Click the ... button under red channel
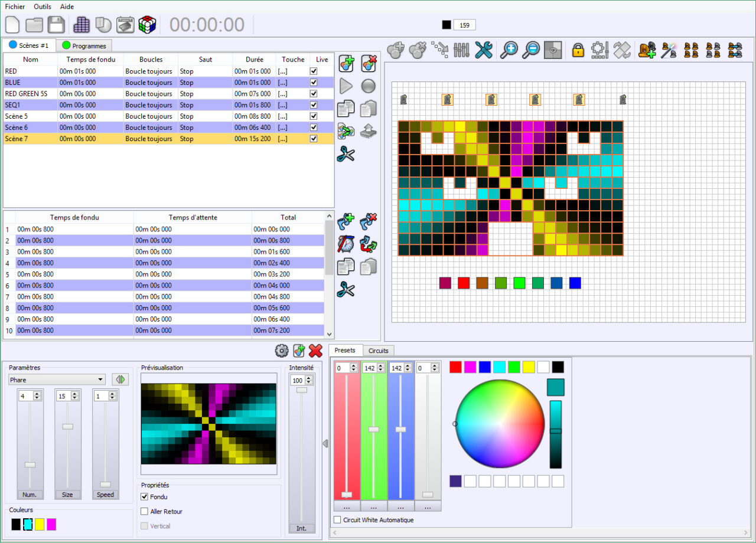Viewport: 756px width, 543px height. (347, 506)
